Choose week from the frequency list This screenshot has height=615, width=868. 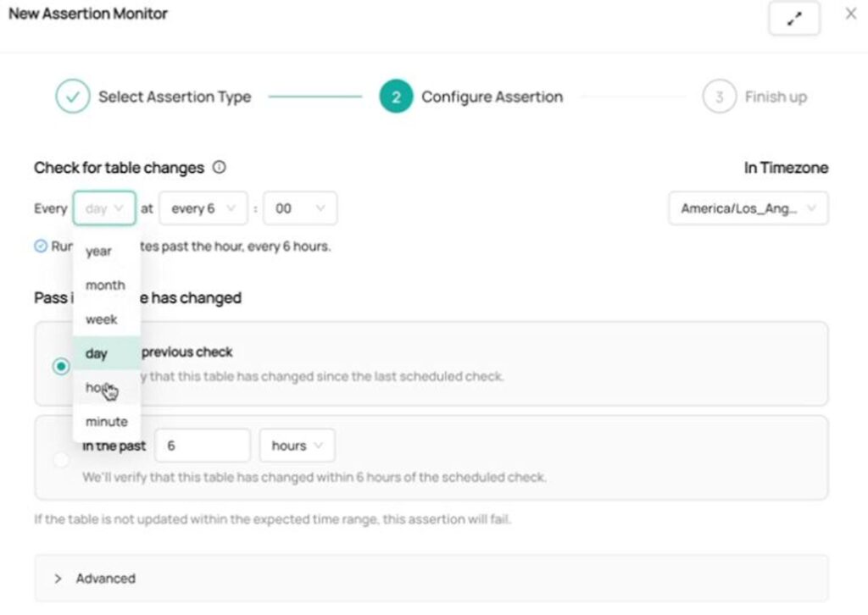point(102,319)
